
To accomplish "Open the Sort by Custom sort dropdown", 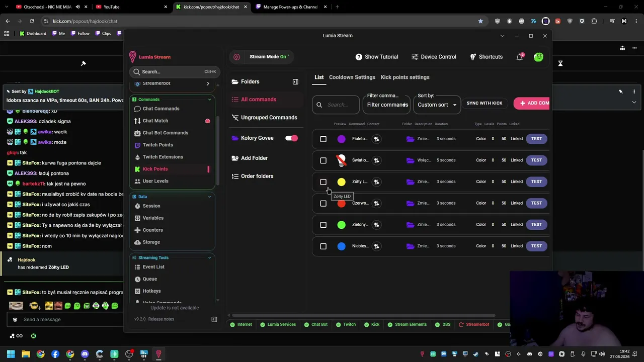I will click(437, 105).
